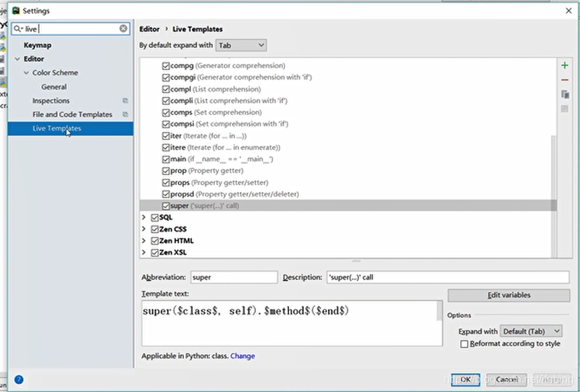580x392 pixels.
Task: Uncheck the iter template checkbox
Action: point(166,136)
